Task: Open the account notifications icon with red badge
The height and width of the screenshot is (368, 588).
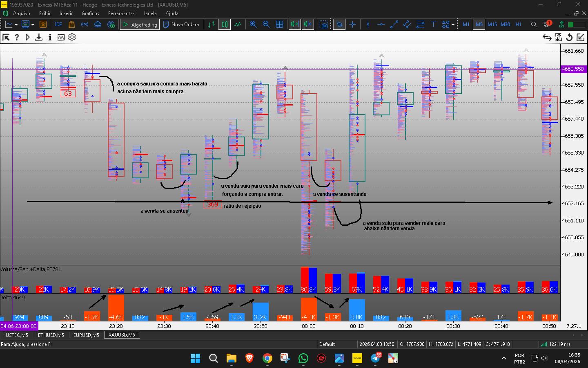Action: pyautogui.click(x=547, y=24)
